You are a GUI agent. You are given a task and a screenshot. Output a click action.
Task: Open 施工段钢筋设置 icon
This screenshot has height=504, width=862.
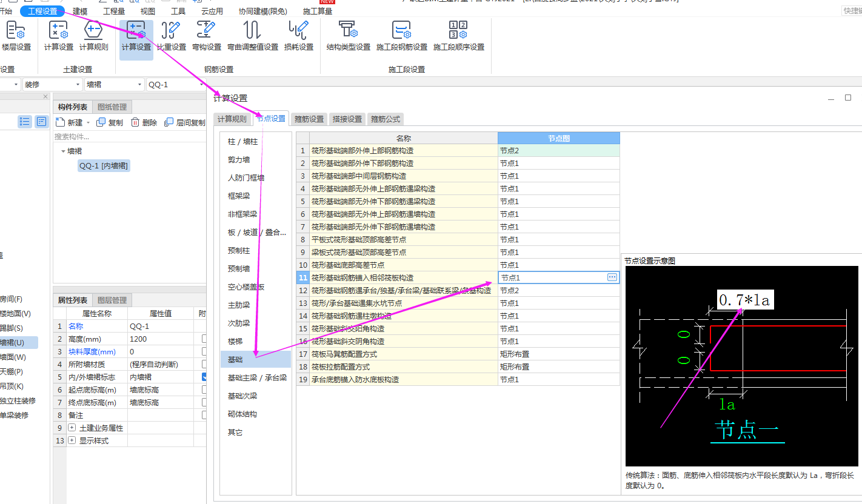401,30
